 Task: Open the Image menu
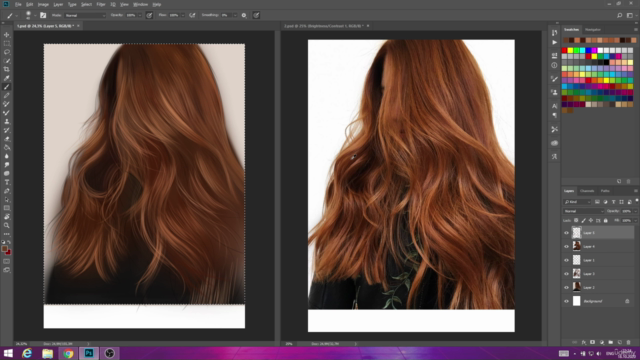(43, 4)
